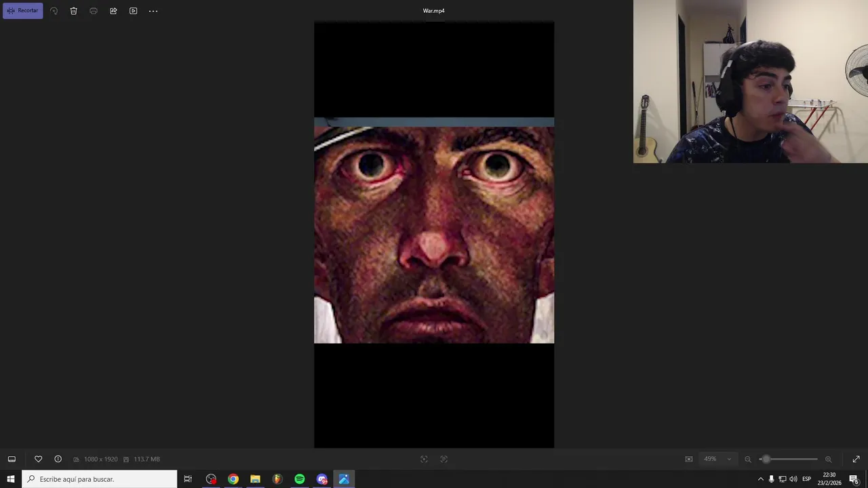Open the clock showing 22:30
The height and width of the screenshot is (488, 868).
829,479
